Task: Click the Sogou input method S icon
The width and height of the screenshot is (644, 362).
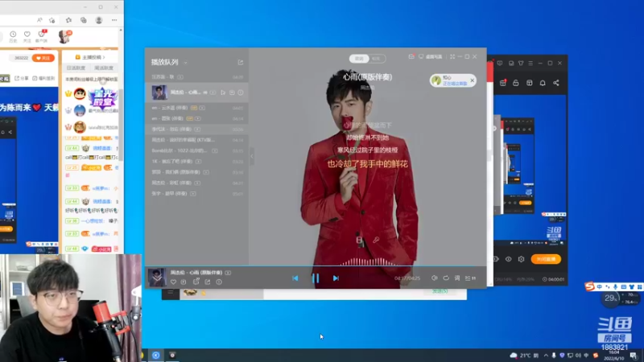Action: tap(590, 286)
